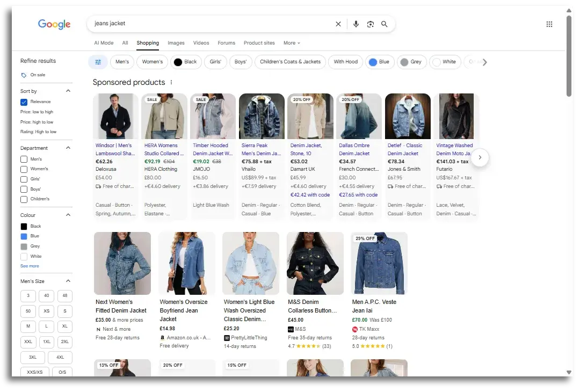This screenshot has height=392, width=580.
Task: Click the Amazon.co.uk seller icon
Action: coord(162,338)
